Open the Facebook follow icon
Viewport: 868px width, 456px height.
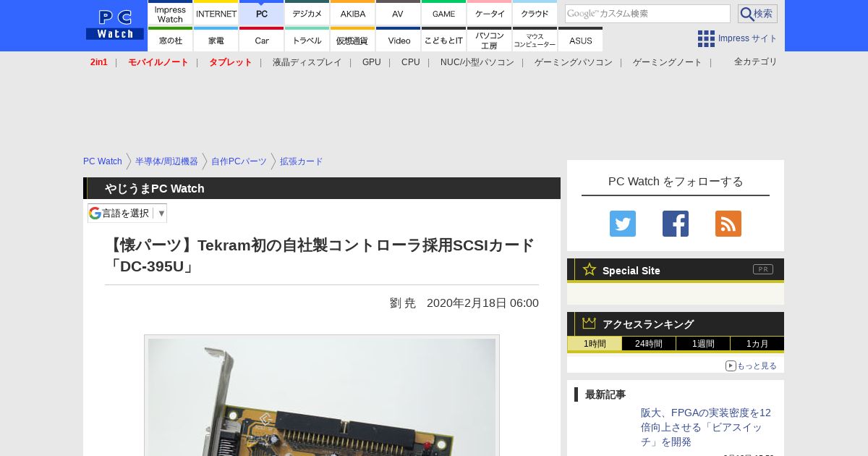[676, 224]
